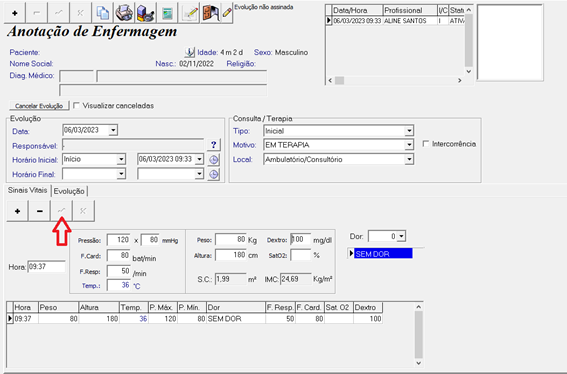The width and height of the screenshot is (567, 374).
Task: Expand the Local dropdown showing Ambulatório/Consultório
Action: [409, 160]
